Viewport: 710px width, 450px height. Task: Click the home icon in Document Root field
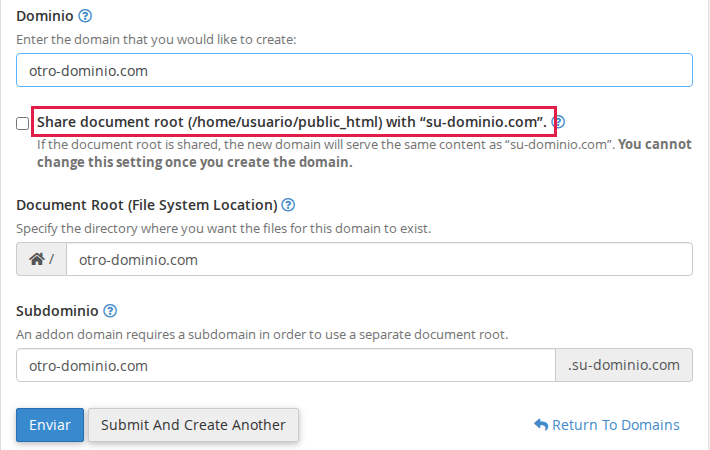tap(37, 259)
